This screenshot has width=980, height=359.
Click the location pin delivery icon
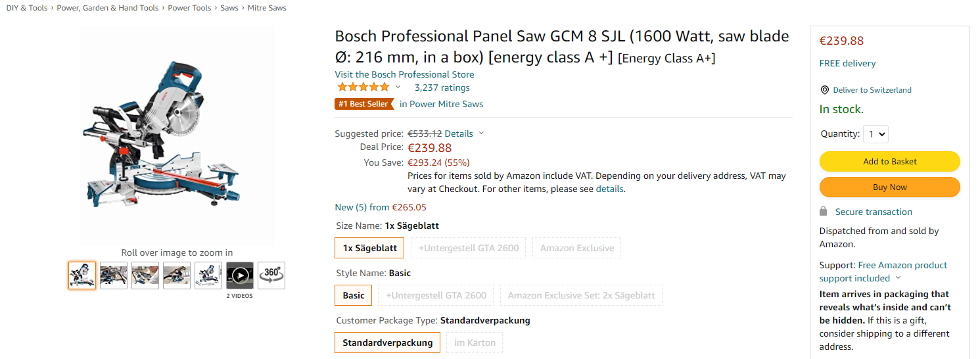tap(825, 90)
